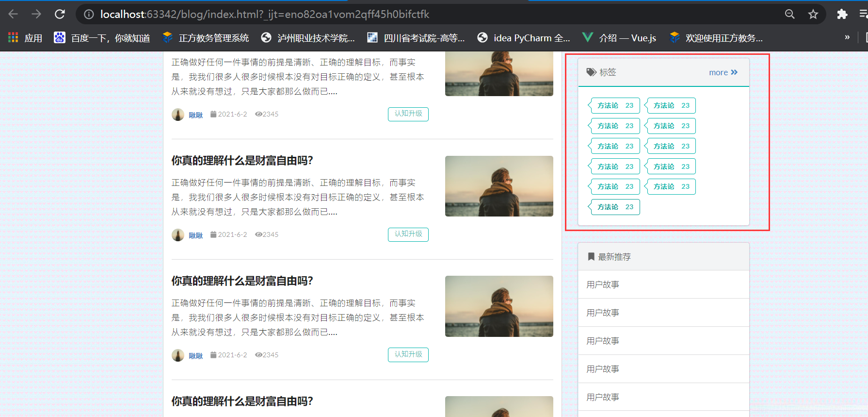Open the idea PyCharm bookmark
Viewport: 868px width, 417px height.
click(x=524, y=38)
